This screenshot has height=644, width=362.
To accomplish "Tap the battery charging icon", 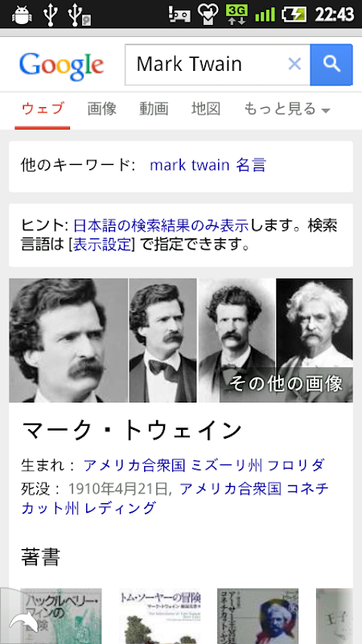I will [294, 14].
